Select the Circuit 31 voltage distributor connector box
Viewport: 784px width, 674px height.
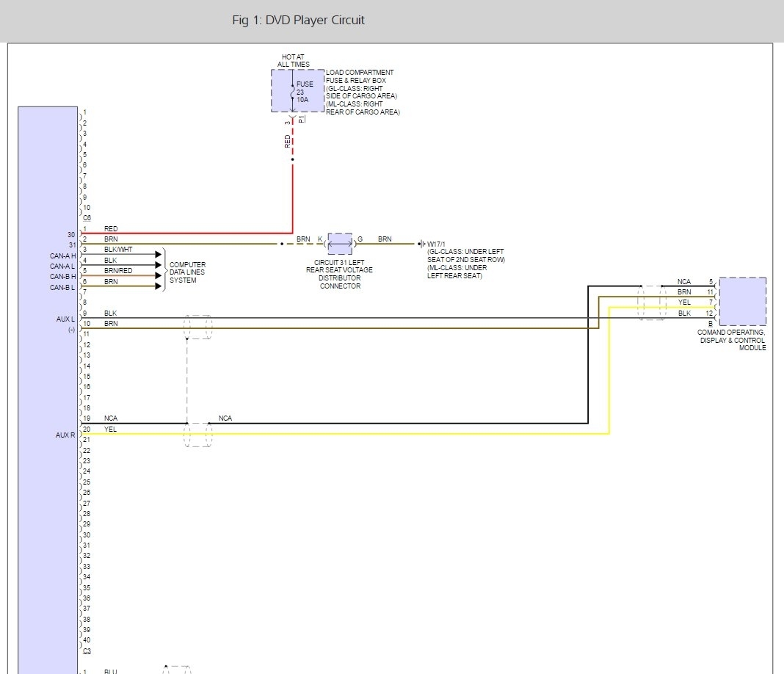click(x=339, y=244)
